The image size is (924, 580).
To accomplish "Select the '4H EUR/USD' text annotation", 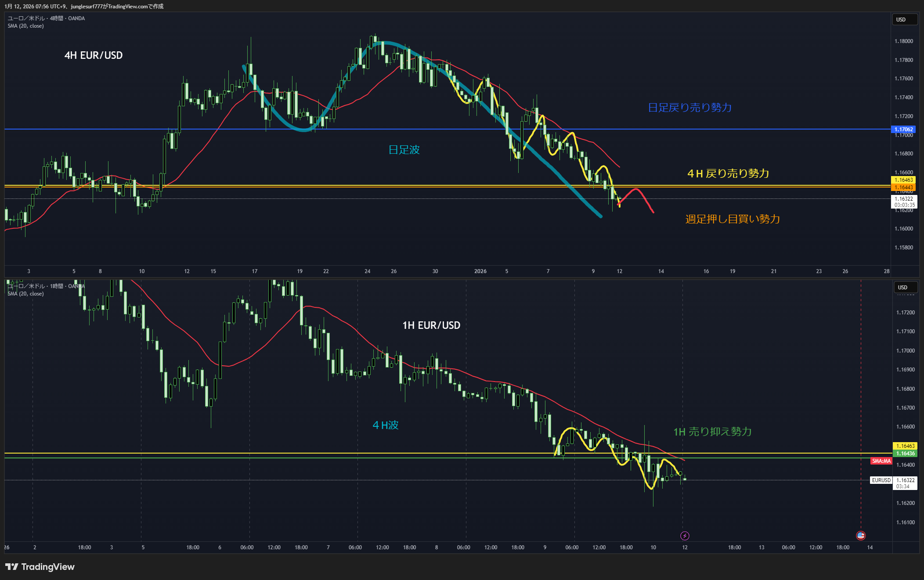I will click(94, 55).
